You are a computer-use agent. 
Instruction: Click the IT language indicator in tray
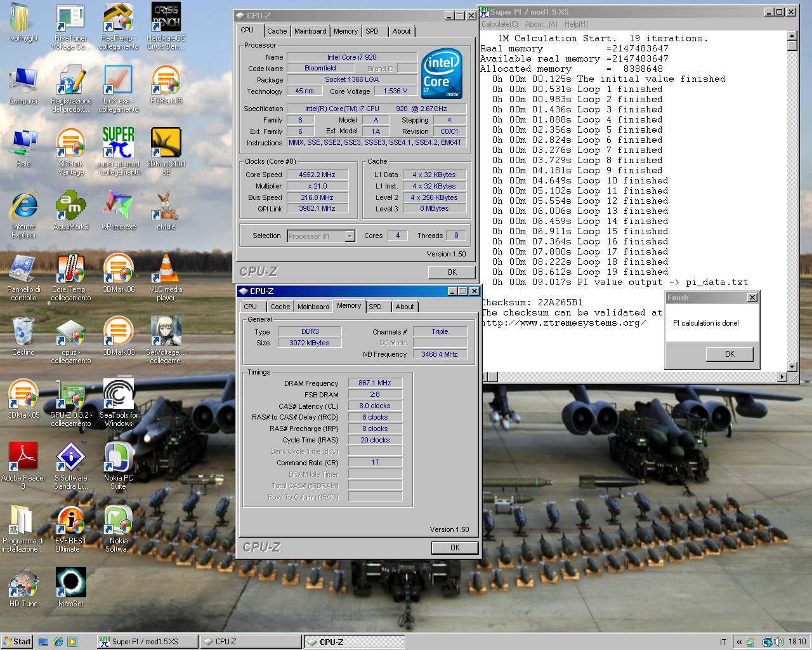click(x=723, y=642)
